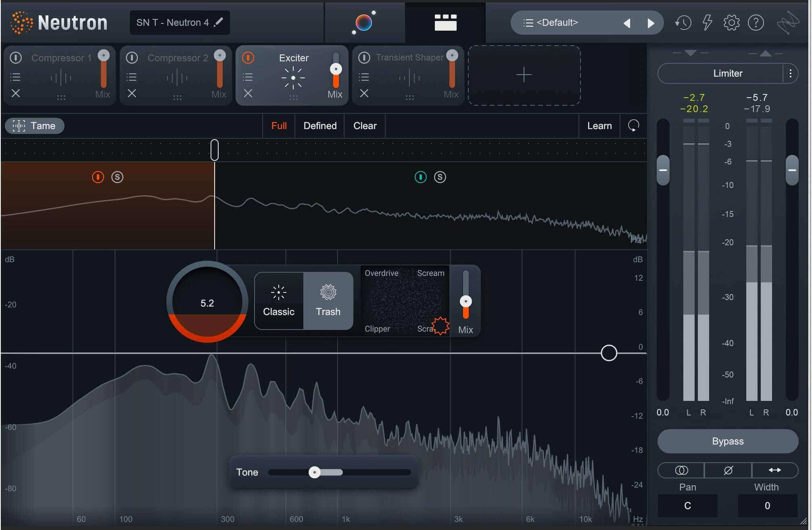The height and width of the screenshot is (530, 812).
Task: Switch to the module detail view icon
Action: [445, 22]
